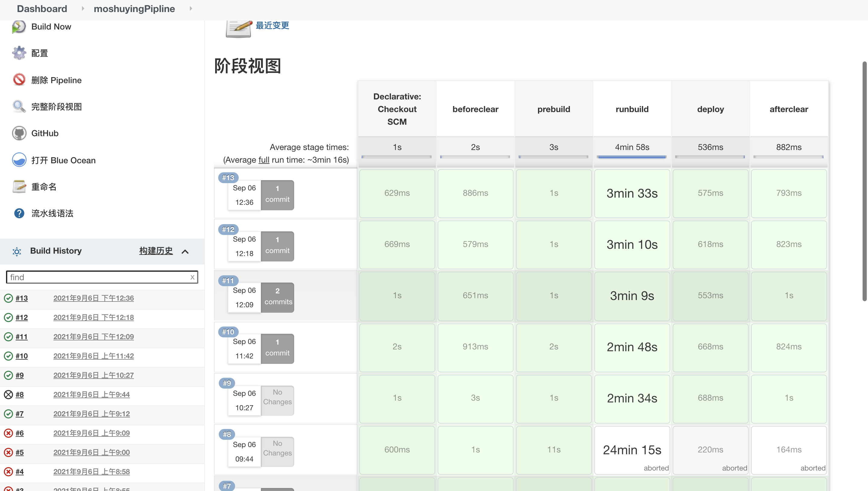Open the Blue Ocean sphere icon
Image resolution: width=868 pixels, height=491 pixels.
19,160
